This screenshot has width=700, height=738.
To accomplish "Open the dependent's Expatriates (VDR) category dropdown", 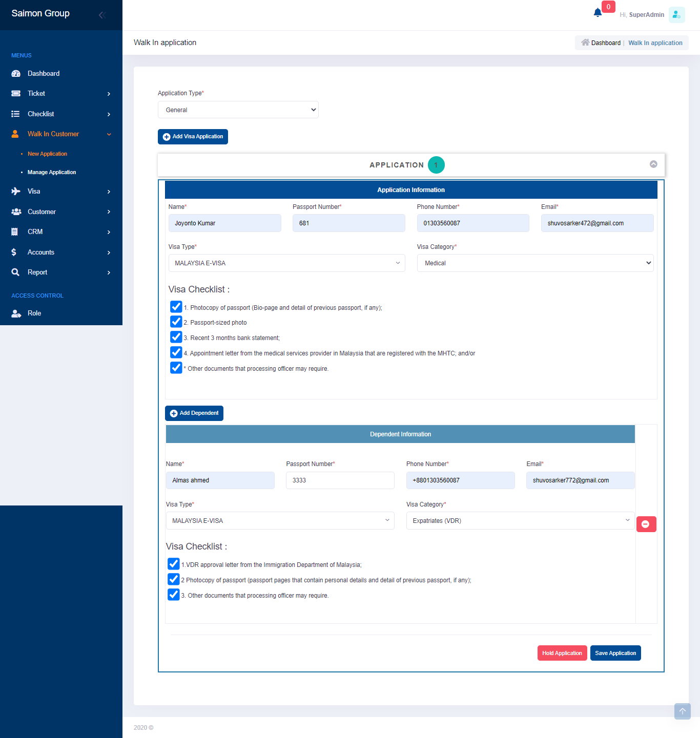I will tap(520, 520).
